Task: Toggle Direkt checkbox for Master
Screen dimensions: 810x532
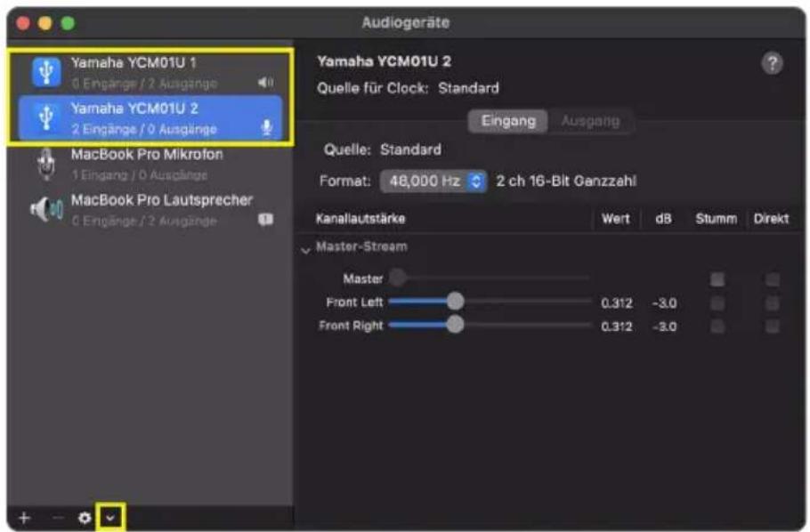Action: tap(773, 279)
